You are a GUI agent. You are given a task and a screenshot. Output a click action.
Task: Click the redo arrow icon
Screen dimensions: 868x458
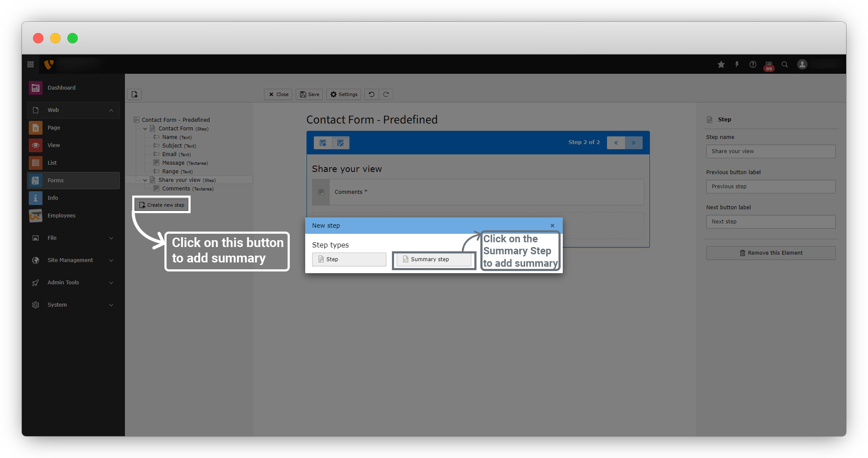(386, 94)
